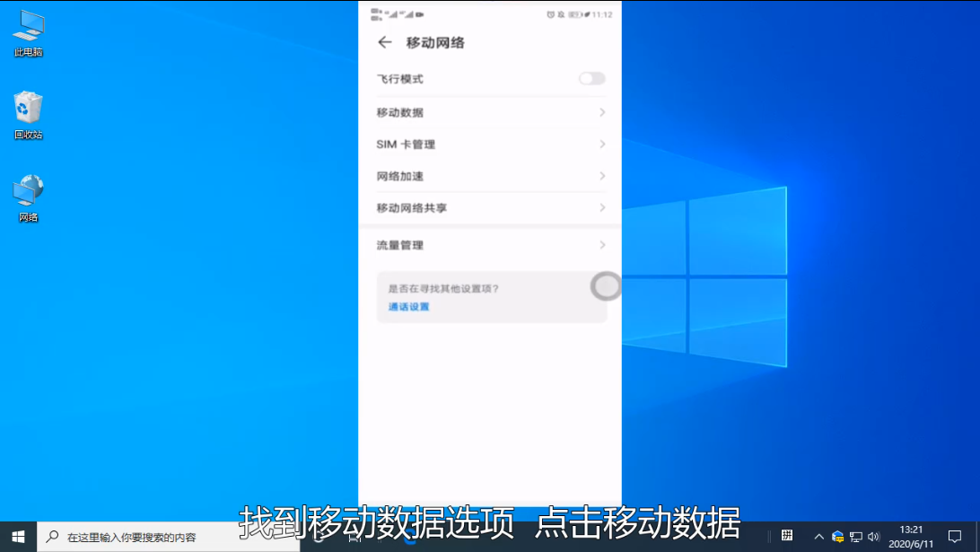Tap the back arrow beside 移动网络
The height and width of the screenshot is (552, 980).
pos(385,42)
